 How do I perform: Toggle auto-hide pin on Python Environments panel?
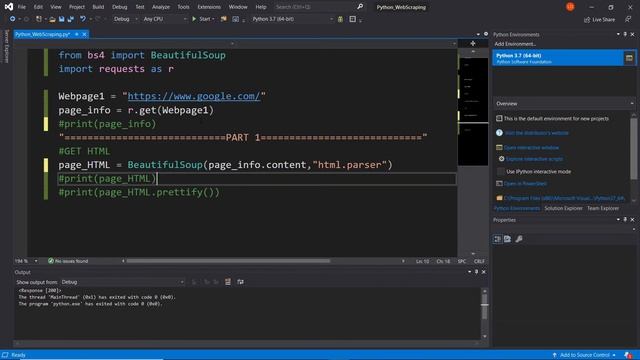tap(625, 34)
